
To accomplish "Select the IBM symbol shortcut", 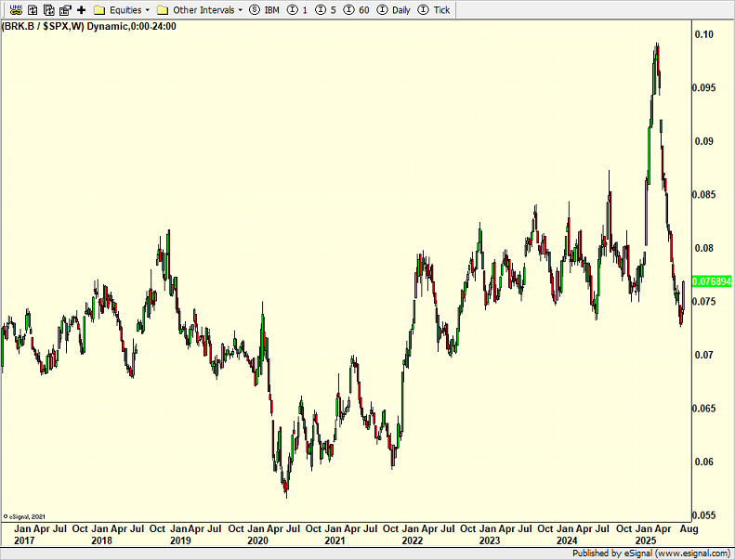I will coord(265,10).
